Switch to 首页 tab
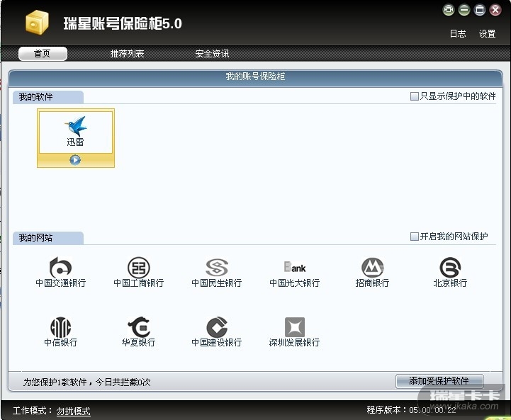Screen dimensions: 511x420 click(x=43, y=54)
